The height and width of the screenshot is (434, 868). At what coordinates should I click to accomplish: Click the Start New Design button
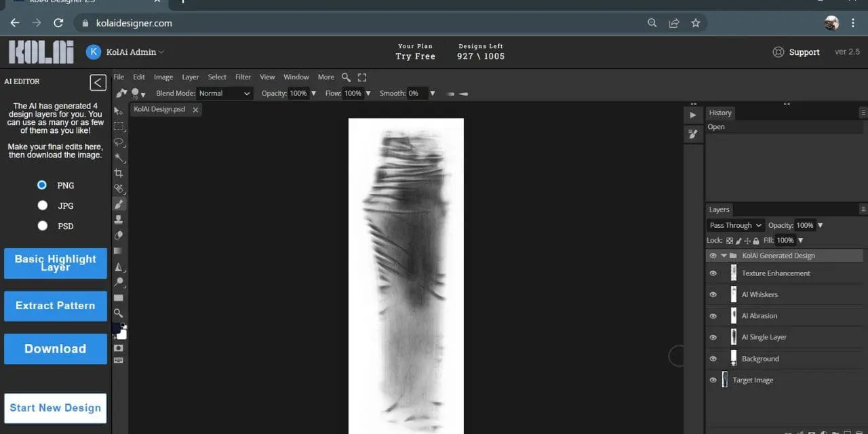click(x=56, y=408)
